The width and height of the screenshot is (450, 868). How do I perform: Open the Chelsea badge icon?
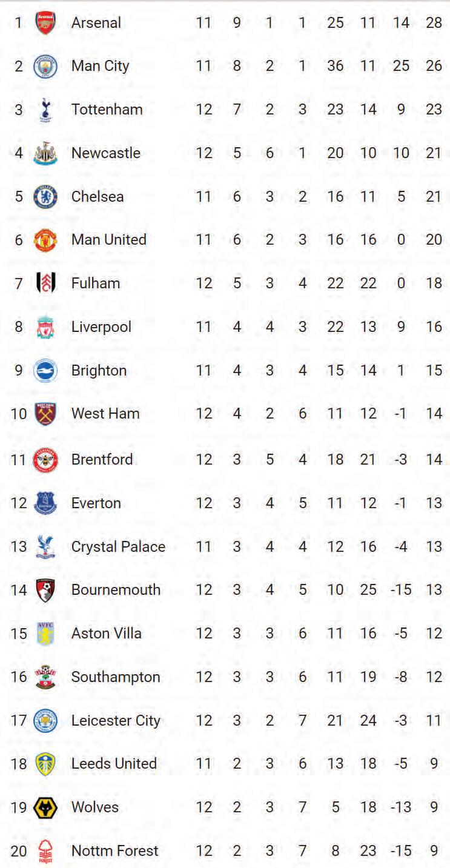45,197
